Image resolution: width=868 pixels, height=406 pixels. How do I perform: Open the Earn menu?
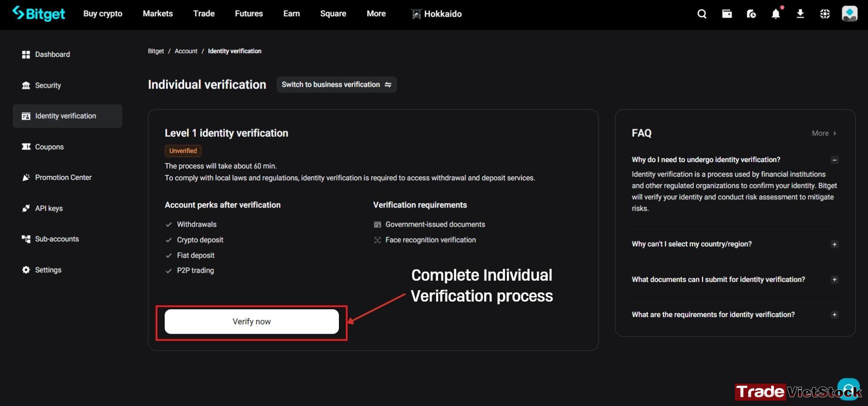tap(291, 14)
